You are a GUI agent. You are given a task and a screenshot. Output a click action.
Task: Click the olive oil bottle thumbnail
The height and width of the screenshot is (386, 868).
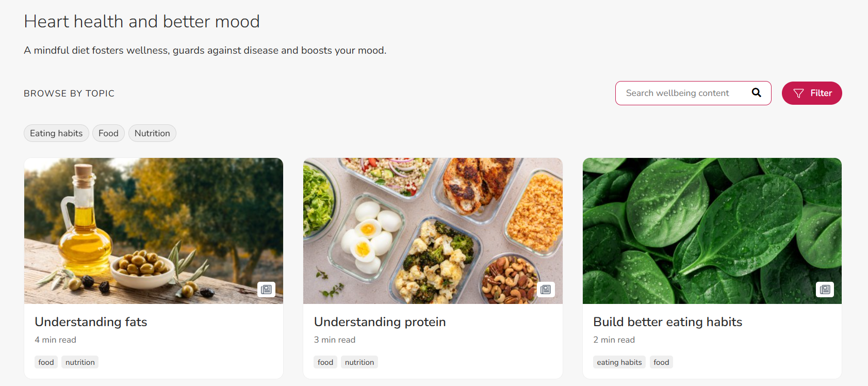pyautogui.click(x=154, y=230)
